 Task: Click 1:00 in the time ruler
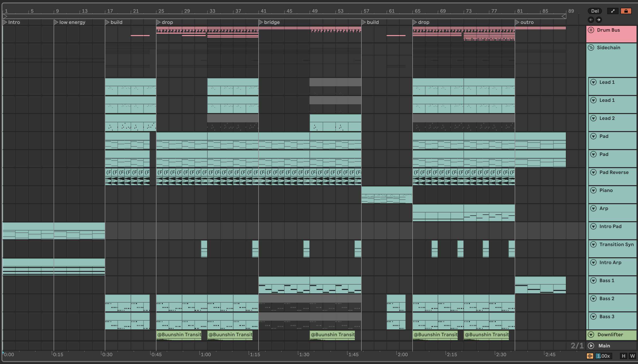click(x=205, y=354)
